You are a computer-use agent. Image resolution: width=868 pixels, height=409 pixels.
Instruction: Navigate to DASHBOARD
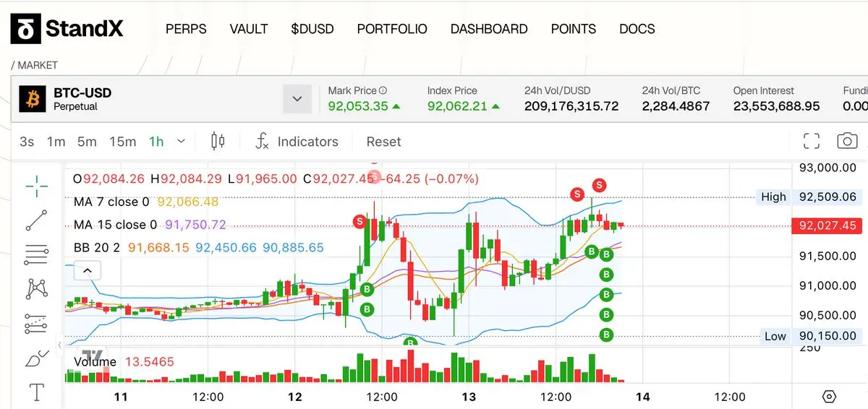point(489,29)
